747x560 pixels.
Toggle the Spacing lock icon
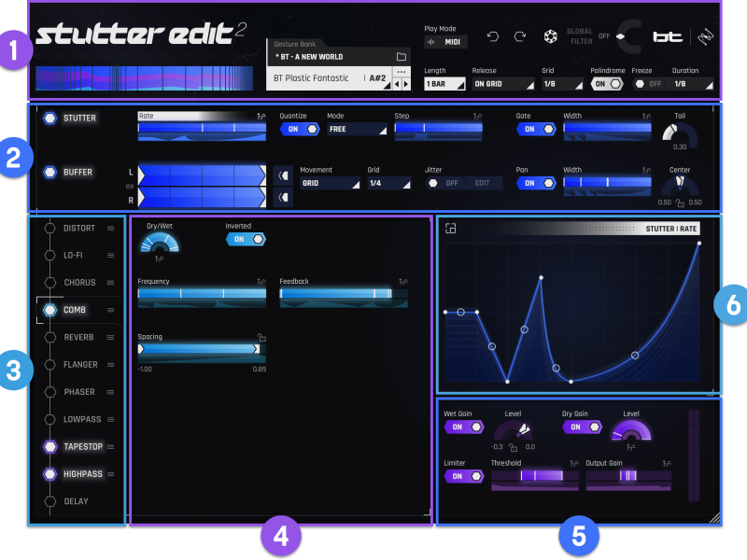pos(261,337)
